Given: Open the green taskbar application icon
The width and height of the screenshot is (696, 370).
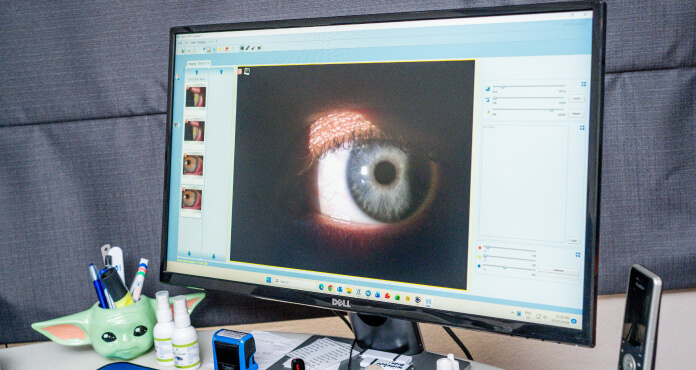Looking at the screenshot, I should point(397,298).
